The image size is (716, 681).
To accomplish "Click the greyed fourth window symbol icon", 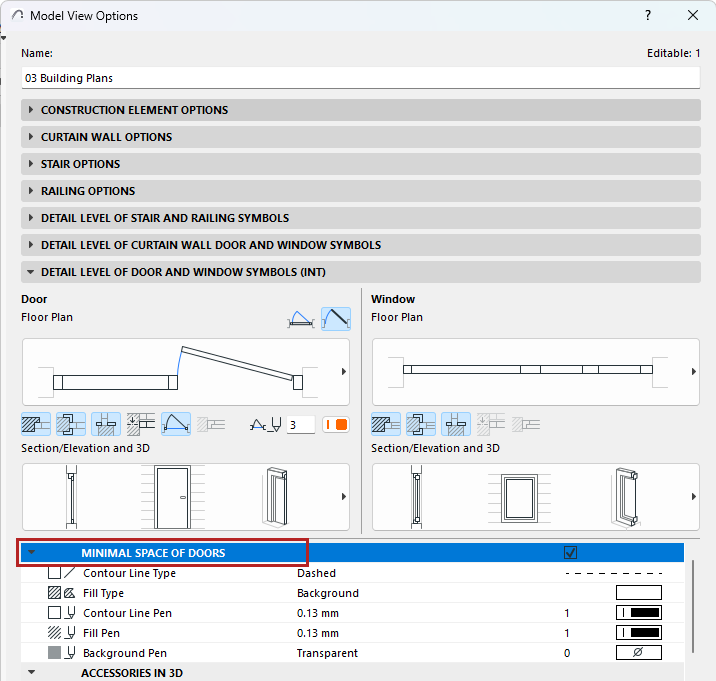I will (x=491, y=424).
